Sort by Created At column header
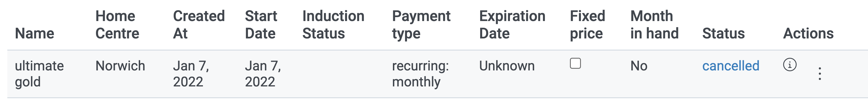Screen dimensions: 868x101 199,24
